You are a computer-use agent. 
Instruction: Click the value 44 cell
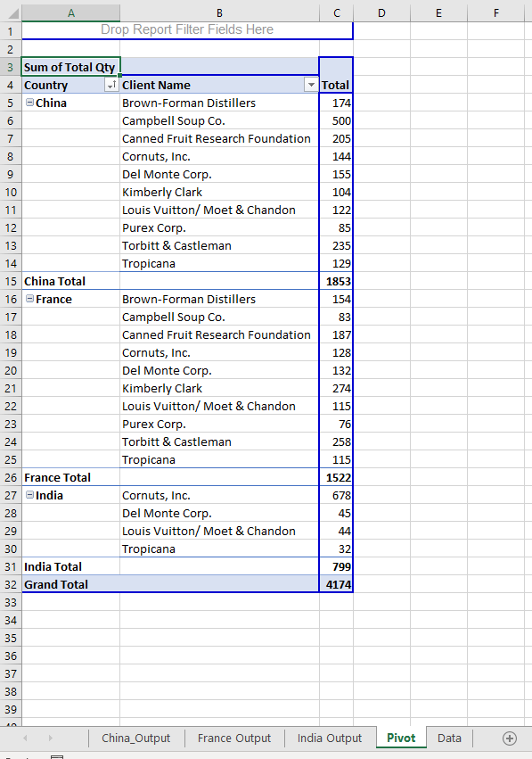(336, 531)
